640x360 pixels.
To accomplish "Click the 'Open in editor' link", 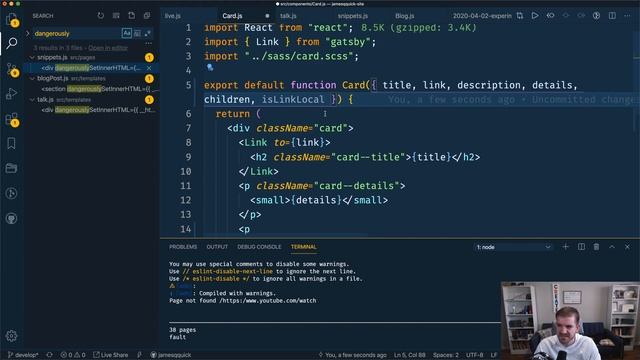I will pyautogui.click(x=108, y=48).
